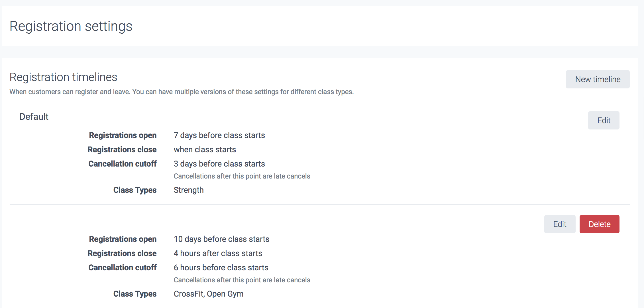The height and width of the screenshot is (308, 644).
Task: Edit the Default registration timeline
Action: pos(604,120)
